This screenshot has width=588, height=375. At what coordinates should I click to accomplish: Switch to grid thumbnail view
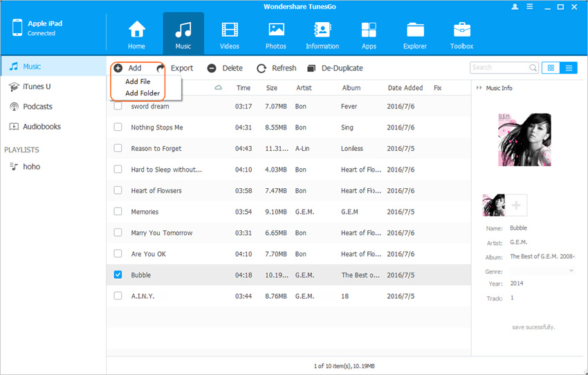click(x=551, y=68)
